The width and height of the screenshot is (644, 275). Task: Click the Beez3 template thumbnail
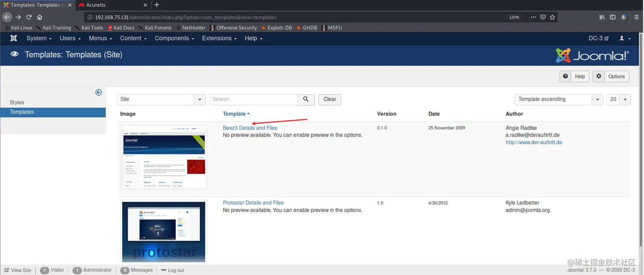(164, 157)
